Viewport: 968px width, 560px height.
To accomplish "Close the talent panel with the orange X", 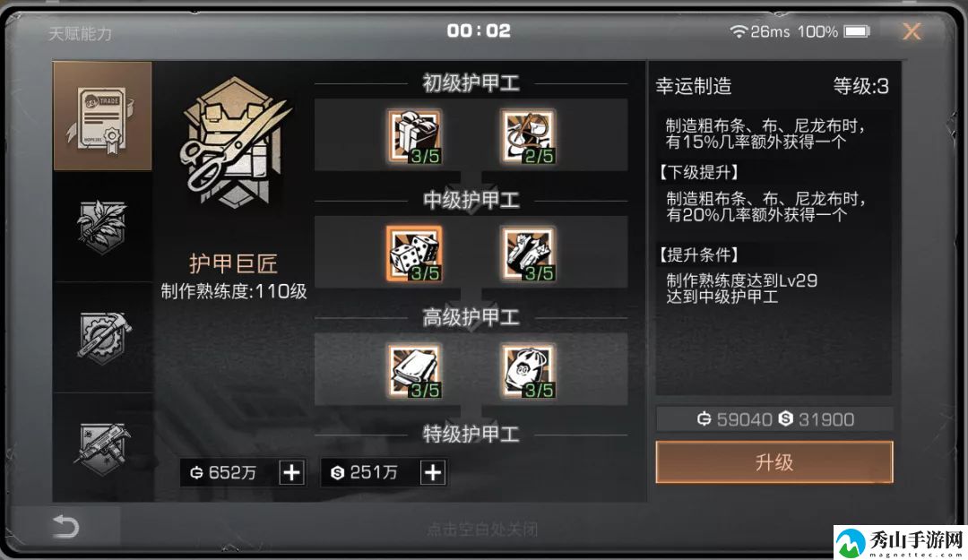I will (x=912, y=30).
